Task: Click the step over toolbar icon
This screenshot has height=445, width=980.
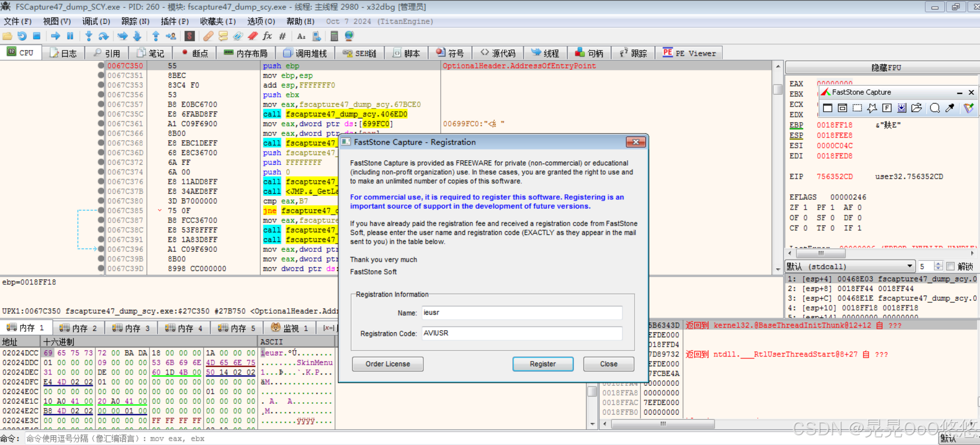Action: point(104,36)
